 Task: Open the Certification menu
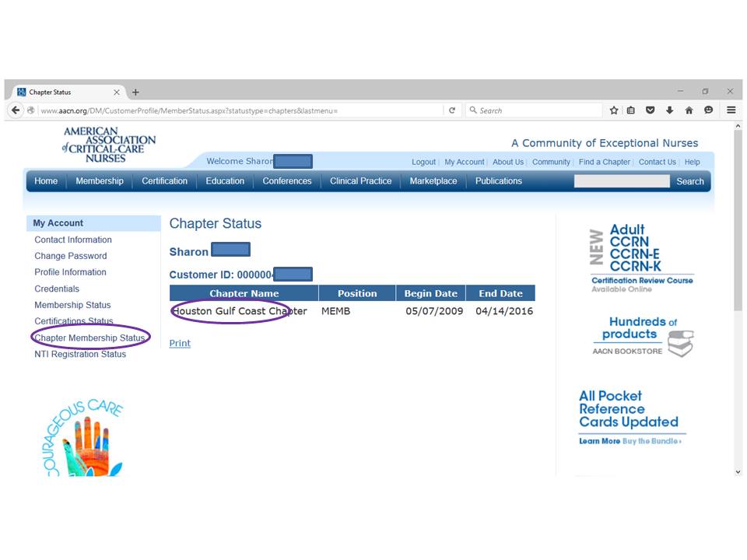(164, 181)
